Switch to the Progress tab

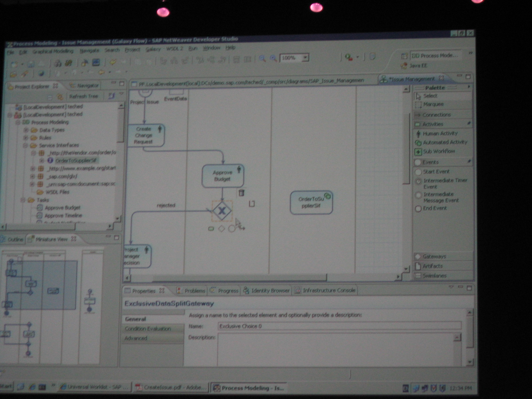pyautogui.click(x=224, y=291)
